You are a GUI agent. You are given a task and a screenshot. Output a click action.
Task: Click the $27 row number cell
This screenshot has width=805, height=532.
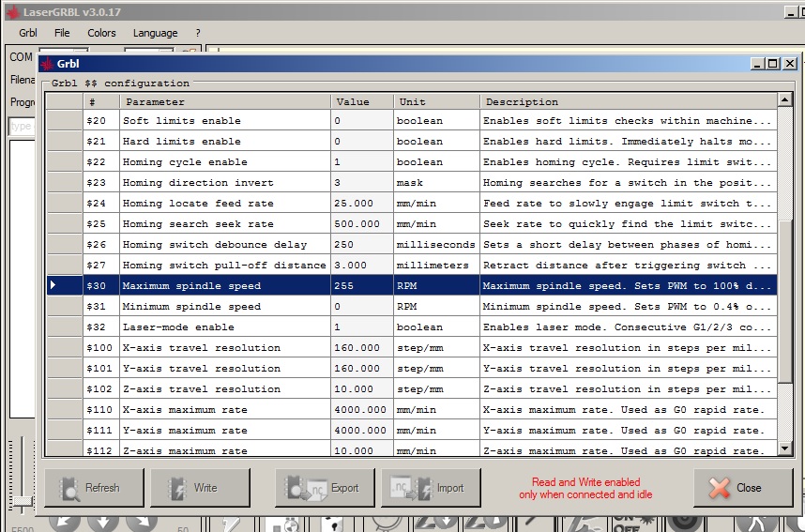pyautogui.click(x=101, y=265)
